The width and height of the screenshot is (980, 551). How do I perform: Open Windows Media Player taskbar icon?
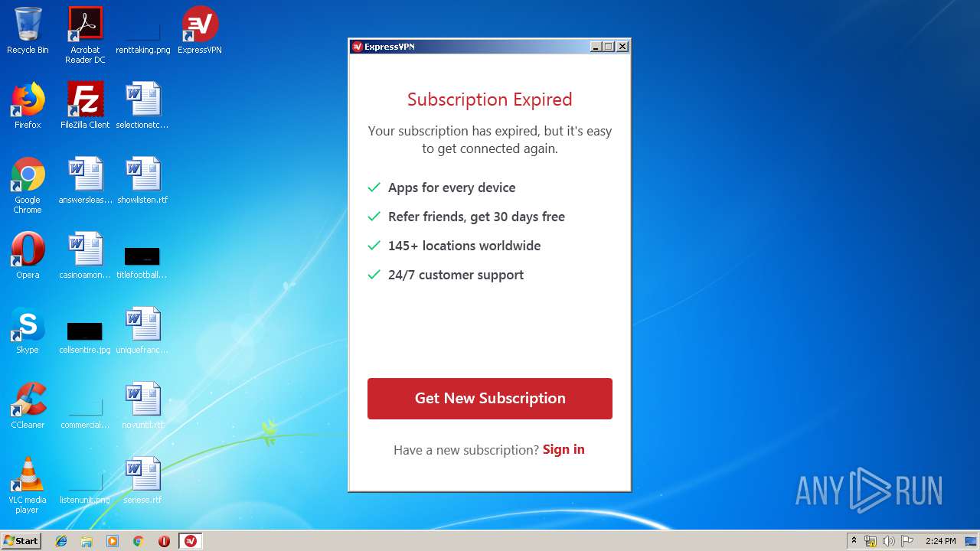113,541
